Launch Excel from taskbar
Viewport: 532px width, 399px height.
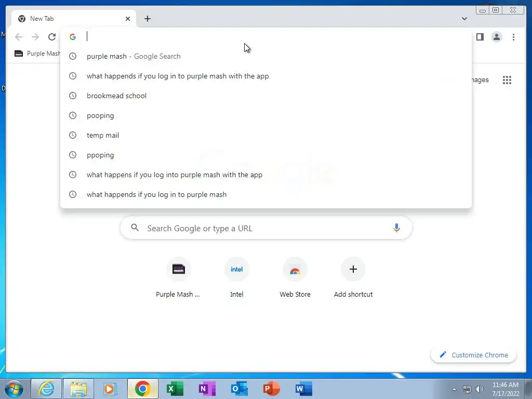click(175, 389)
